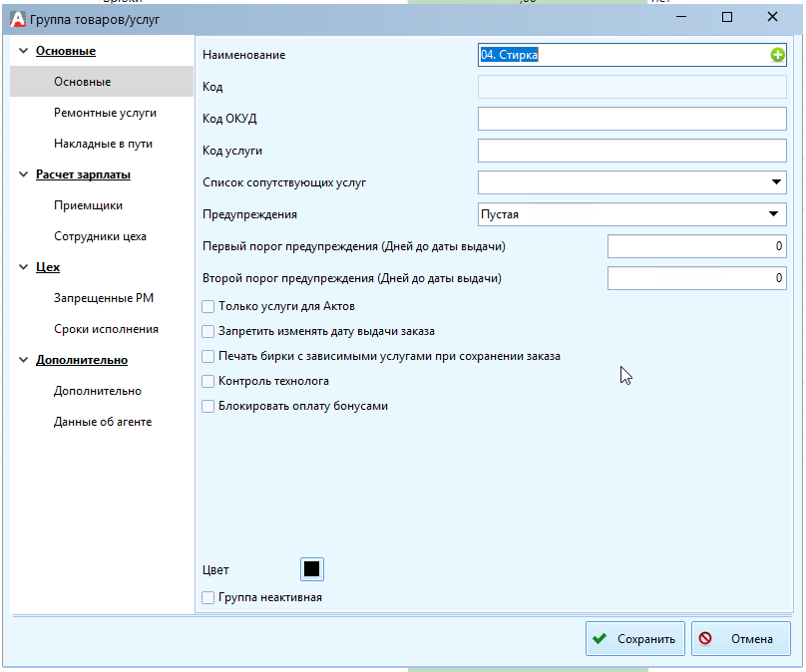Screen dimensions: 806x672
Task: Click the app logo icon in title bar
Action: (x=17, y=18)
